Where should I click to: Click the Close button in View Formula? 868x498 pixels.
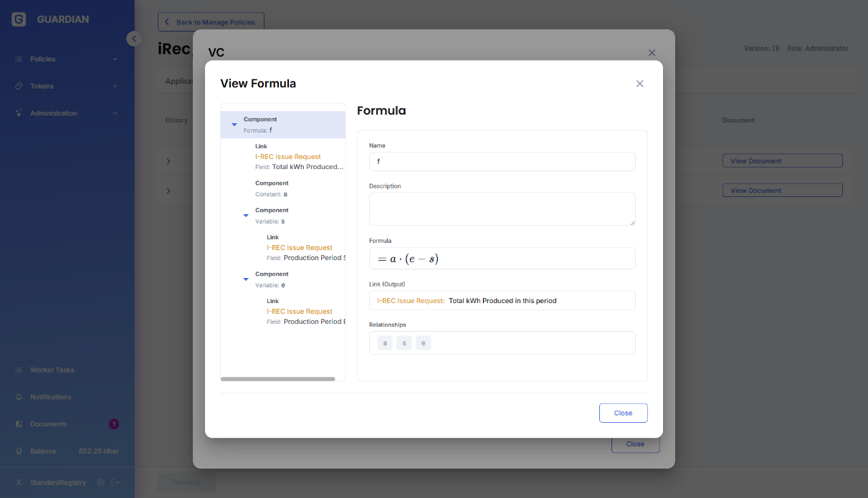(x=623, y=413)
